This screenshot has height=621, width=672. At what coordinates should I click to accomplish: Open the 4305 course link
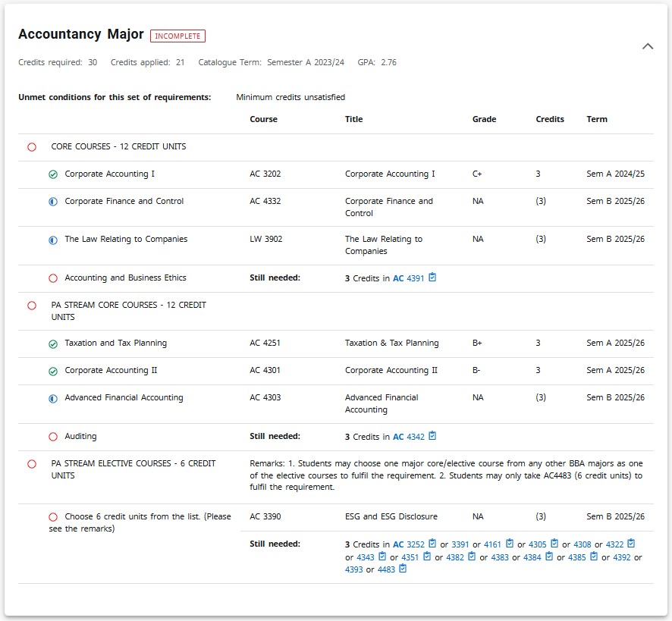538,544
